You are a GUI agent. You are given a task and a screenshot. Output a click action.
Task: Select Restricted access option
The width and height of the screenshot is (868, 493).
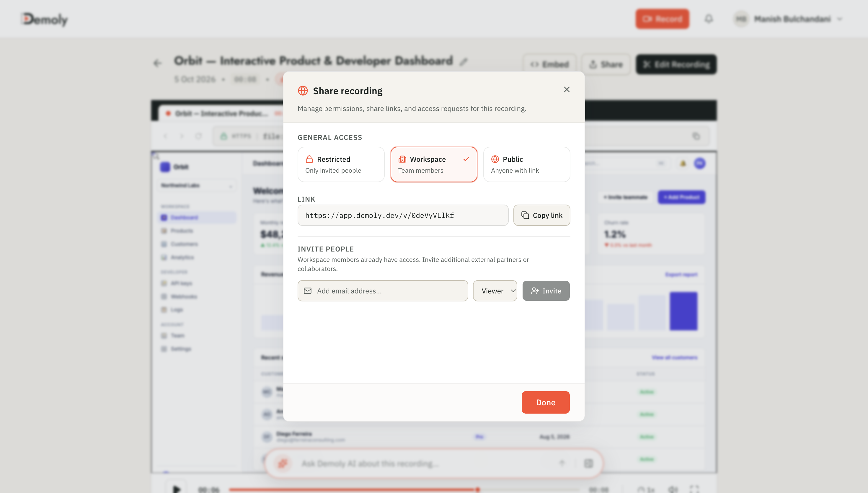(341, 164)
